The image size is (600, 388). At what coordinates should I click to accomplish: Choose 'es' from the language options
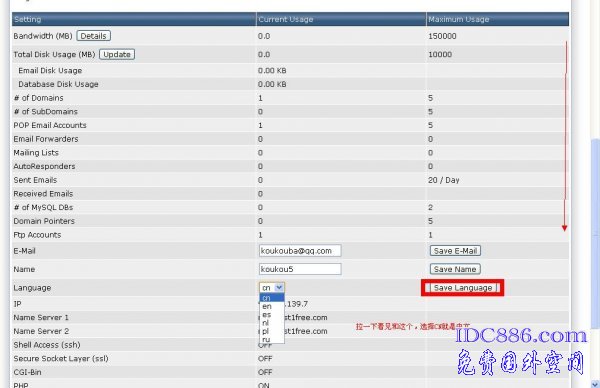(x=272, y=315)
